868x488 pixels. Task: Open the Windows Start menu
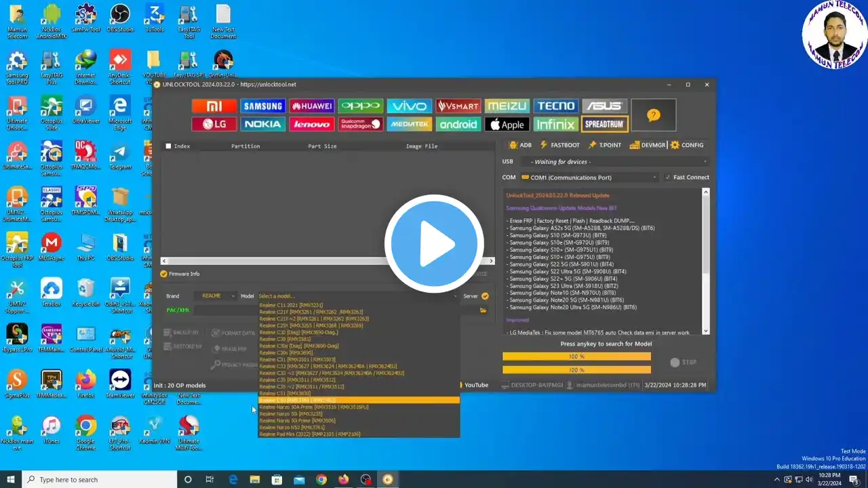click(x=10, y=480)
